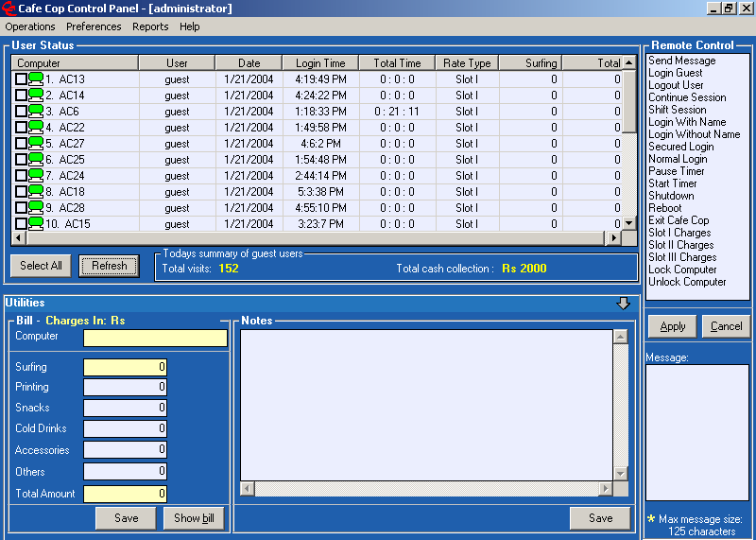Click the computer icon next to AC15
Viewport: 756px width, 540px height.
pyautogui.click(x=36, y=223)
